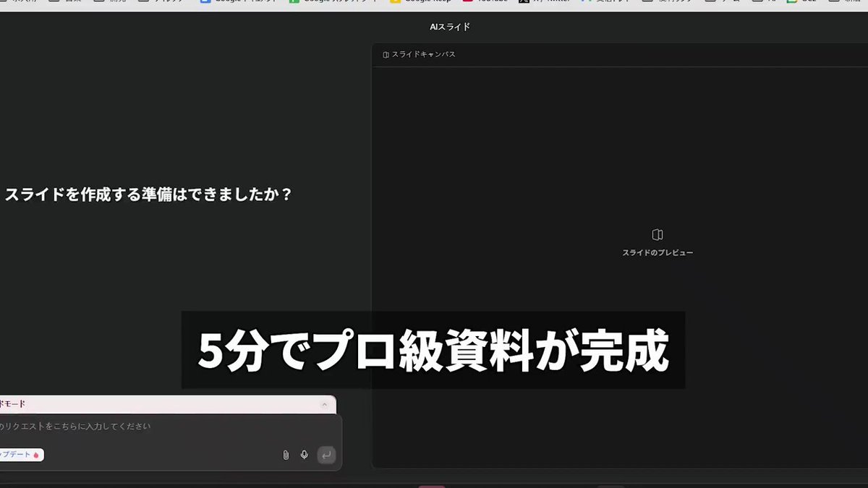This screenshot has width=868, height=488.
Task: Open the アップデート badge in chat box
Action: click(x=20, y=455)
